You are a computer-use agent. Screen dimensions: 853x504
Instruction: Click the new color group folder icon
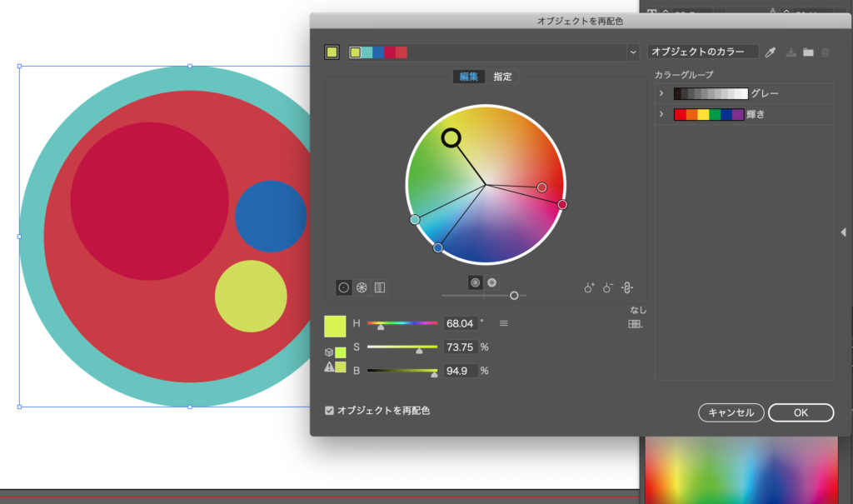tap(808, 52)
